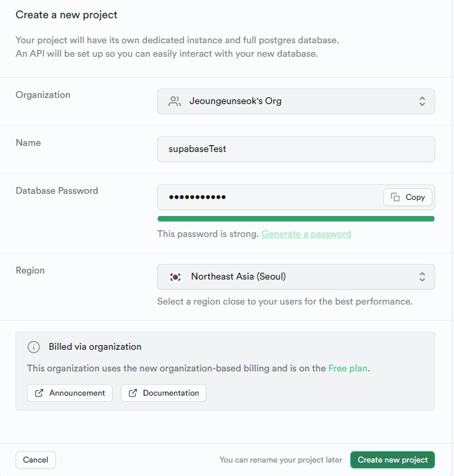
Task: Click the Generate a password link
Action: point(306,234)
